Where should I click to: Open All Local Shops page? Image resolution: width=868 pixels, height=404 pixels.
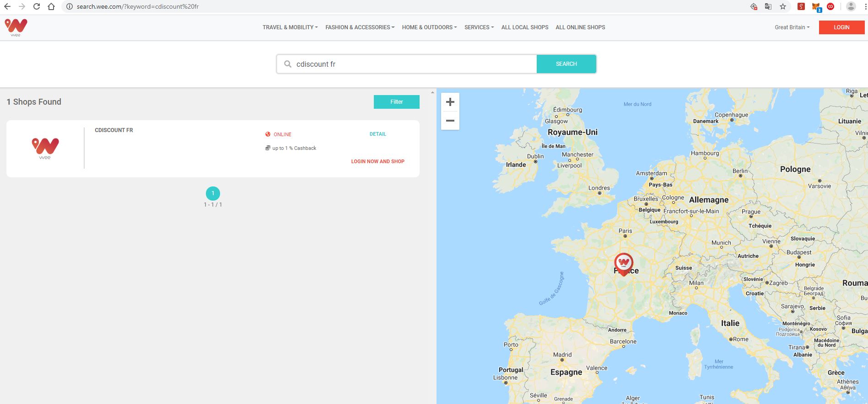[524, 27]
